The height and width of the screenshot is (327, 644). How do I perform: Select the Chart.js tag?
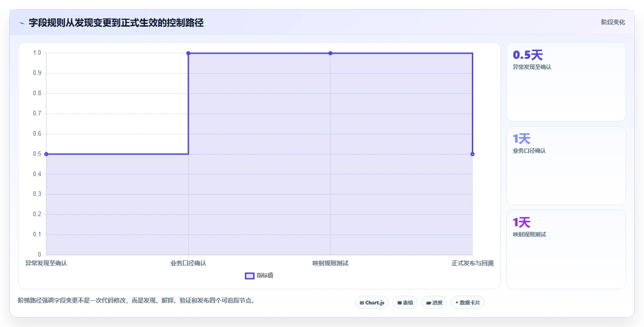point(372,303)
